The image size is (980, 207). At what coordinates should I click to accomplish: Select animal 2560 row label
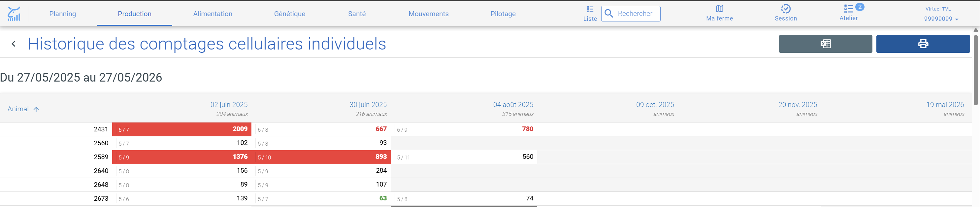[101, 143]
